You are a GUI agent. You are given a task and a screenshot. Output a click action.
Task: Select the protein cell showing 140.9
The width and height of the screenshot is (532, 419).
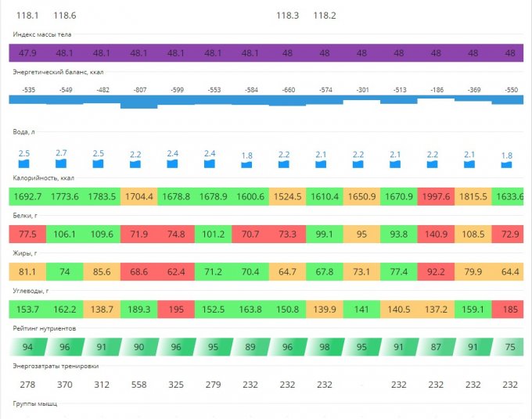(436, 234)
